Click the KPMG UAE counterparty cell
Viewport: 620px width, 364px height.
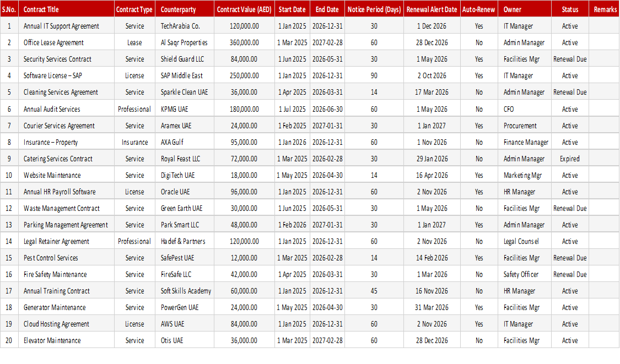[185, 109]
